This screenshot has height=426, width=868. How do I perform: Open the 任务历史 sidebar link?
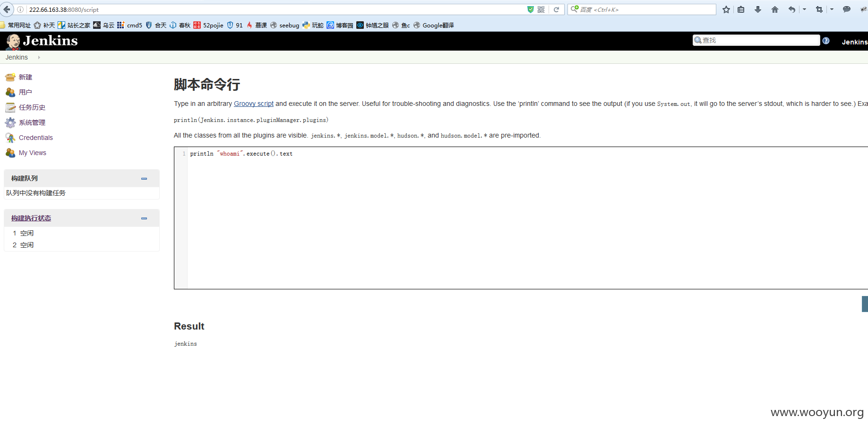32,107
